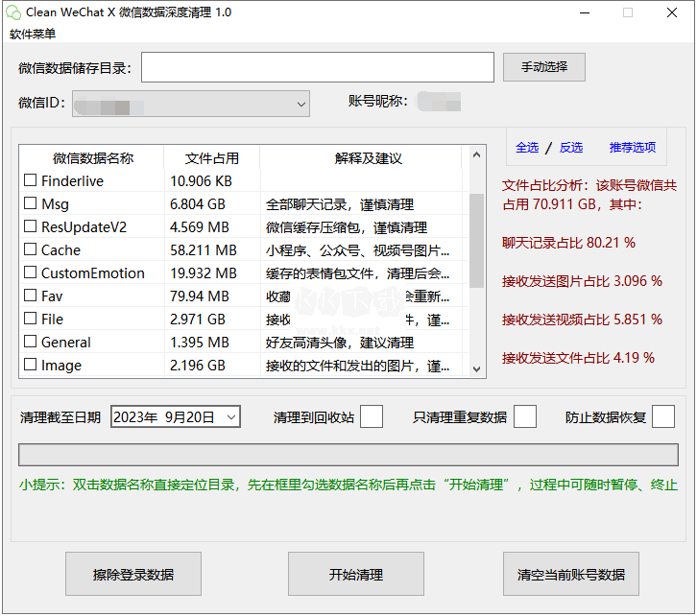Select the CustomEmotion checkbox
This screenshot has height=616, width=697.
[x=31, y=272]
